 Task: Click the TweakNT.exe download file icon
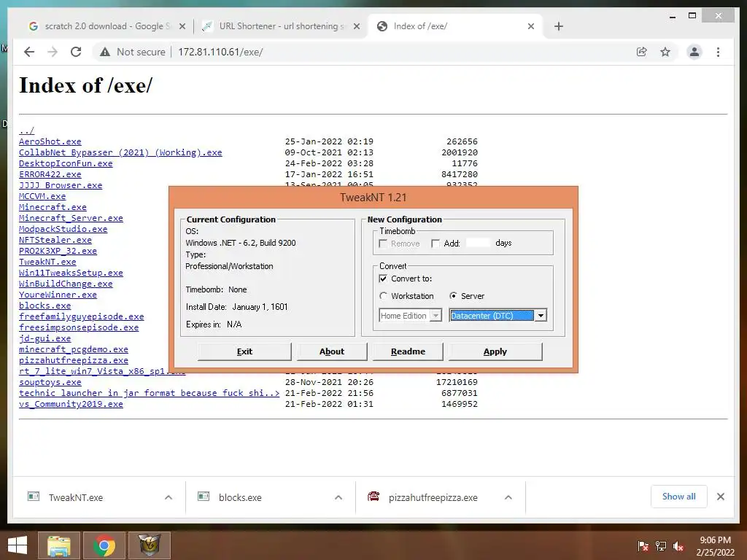point(34,497)
